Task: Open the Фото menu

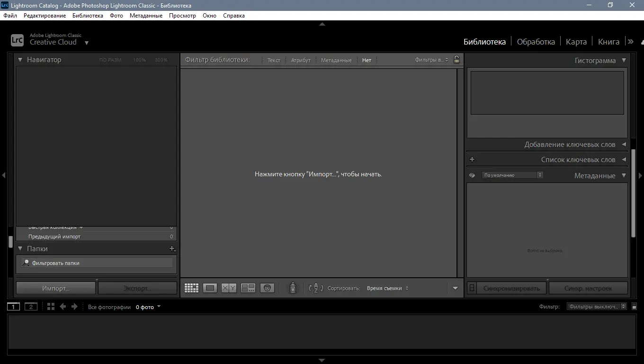Action: (x=116, y=16)
